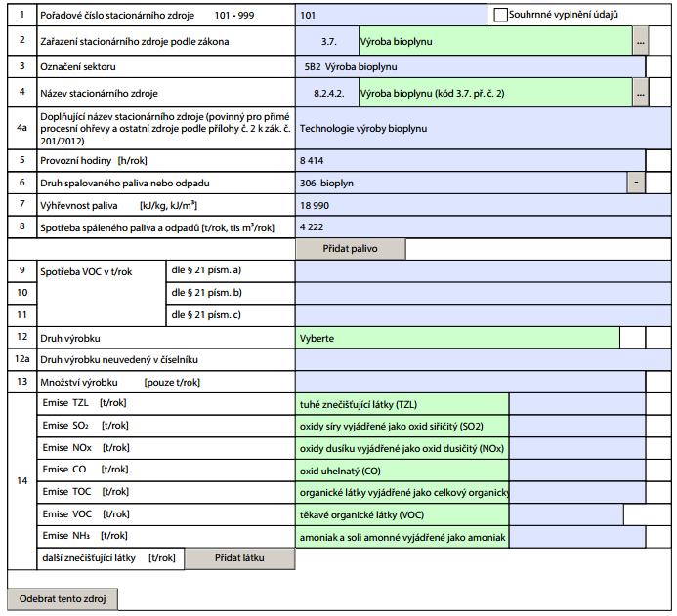Image resolution: width=677 pixels, height=616 pixels.
Task: Click the tuhé znečišťující látky (TZL) green field
Action: tap(402, 404)
